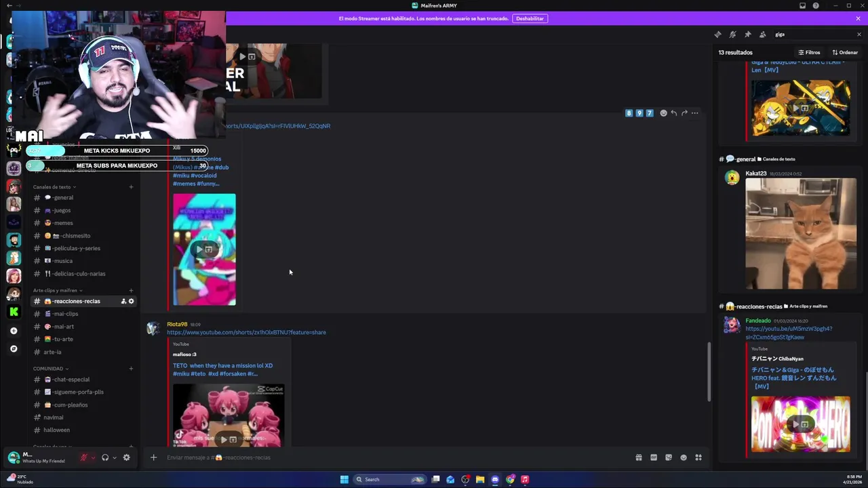Toggle the member list icon

coord(762,35)
